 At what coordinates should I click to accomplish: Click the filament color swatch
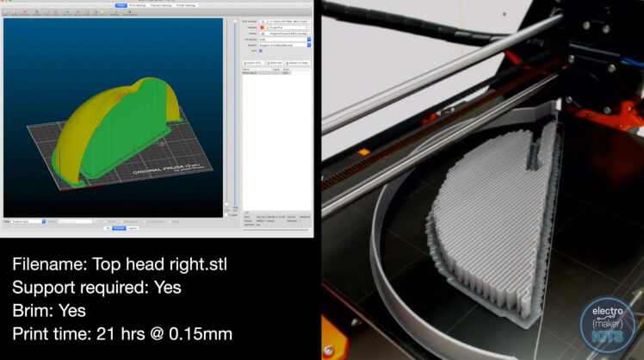[x=263, y=28]
